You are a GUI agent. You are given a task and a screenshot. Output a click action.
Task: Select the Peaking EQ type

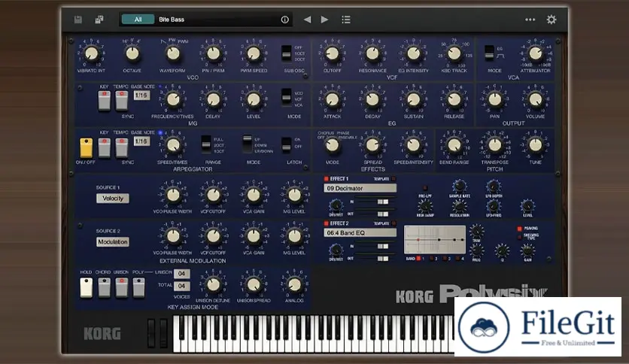click(519, 229)
